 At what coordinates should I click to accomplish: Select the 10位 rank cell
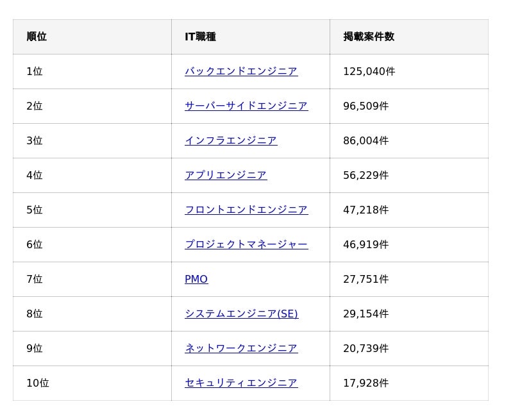click(x=37, y=383)
